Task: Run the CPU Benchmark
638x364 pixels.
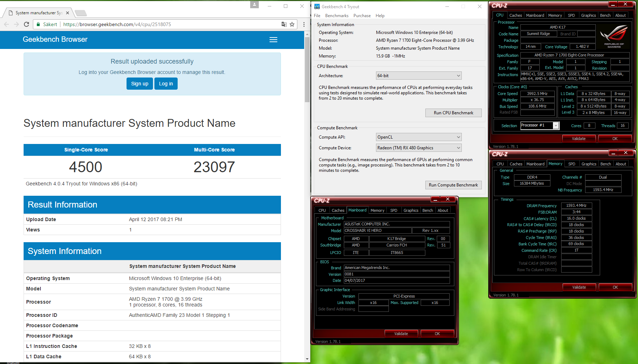Action: tap(454, 113)
